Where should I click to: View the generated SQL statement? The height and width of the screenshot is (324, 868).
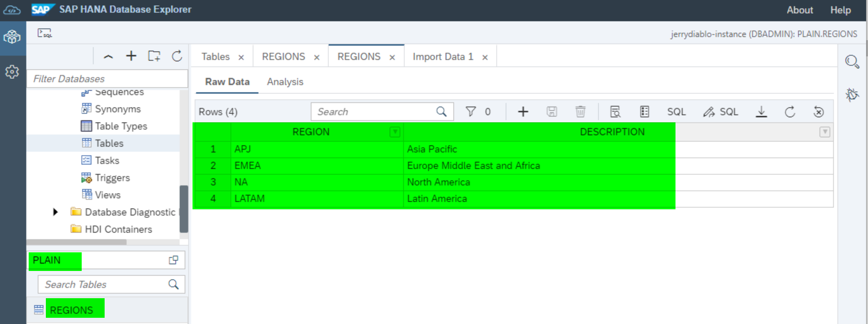[x=676, y=112]
